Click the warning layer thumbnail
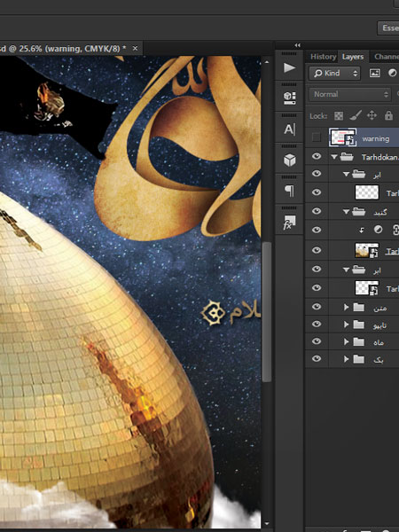 click(x=342, y=137)
